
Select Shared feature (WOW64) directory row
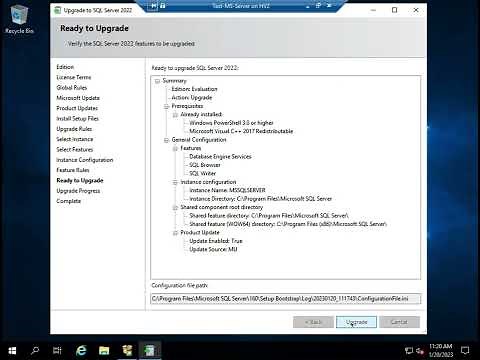point(288,224)
